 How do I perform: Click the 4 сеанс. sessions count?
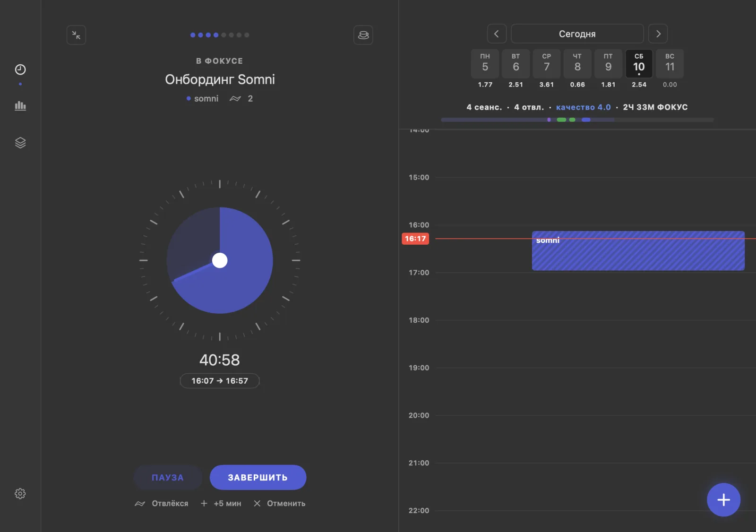click(484, 107)
